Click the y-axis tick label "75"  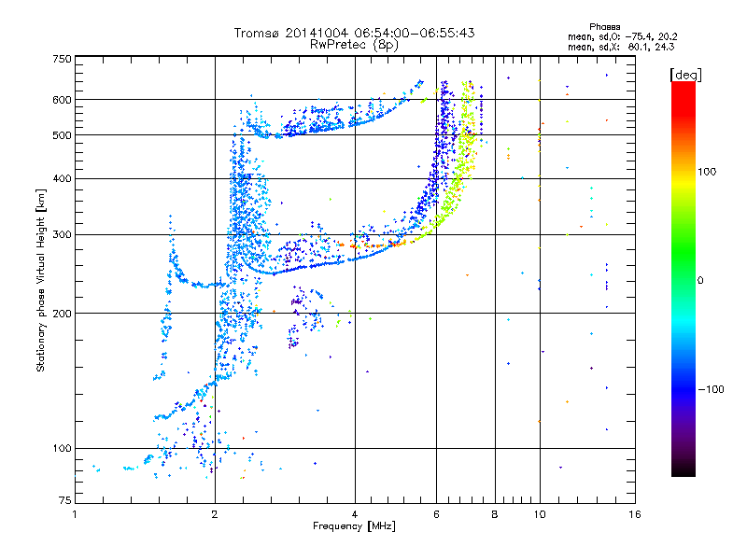[65, 500]
